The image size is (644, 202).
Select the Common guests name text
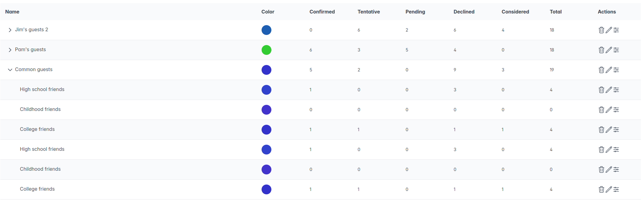click(x=34, y=70)
